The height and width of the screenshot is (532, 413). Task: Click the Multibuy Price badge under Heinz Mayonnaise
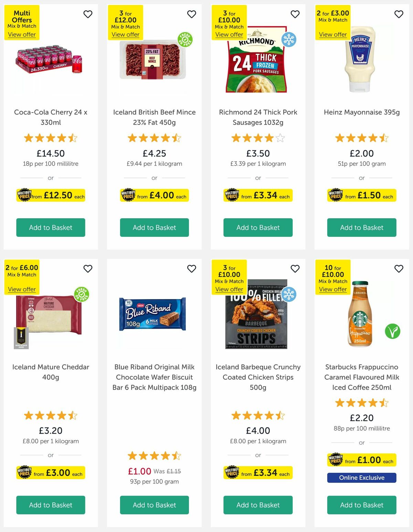click(362, 195)
